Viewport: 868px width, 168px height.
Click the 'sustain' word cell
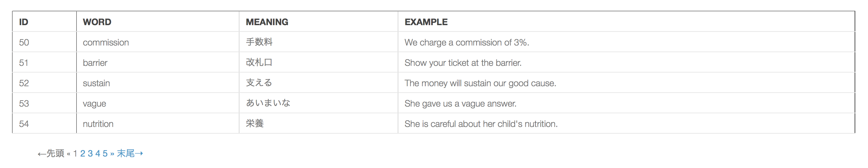click(x=158, y=83)
